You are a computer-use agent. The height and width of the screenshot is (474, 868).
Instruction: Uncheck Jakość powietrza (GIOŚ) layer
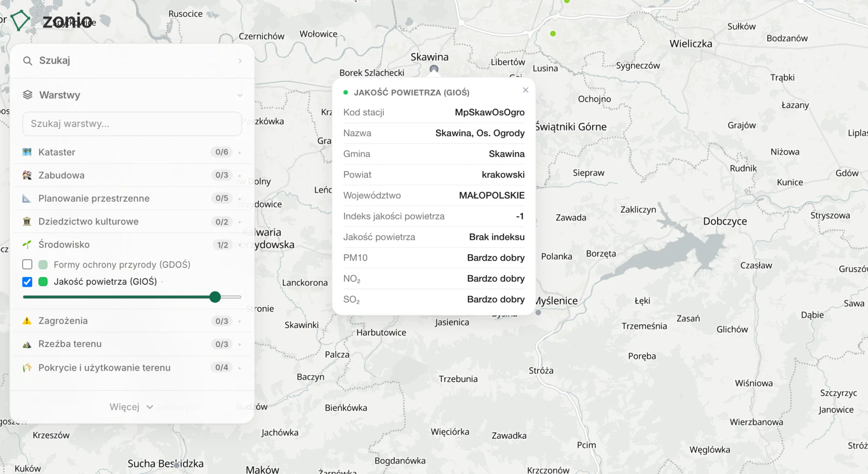tap(27, 282)
